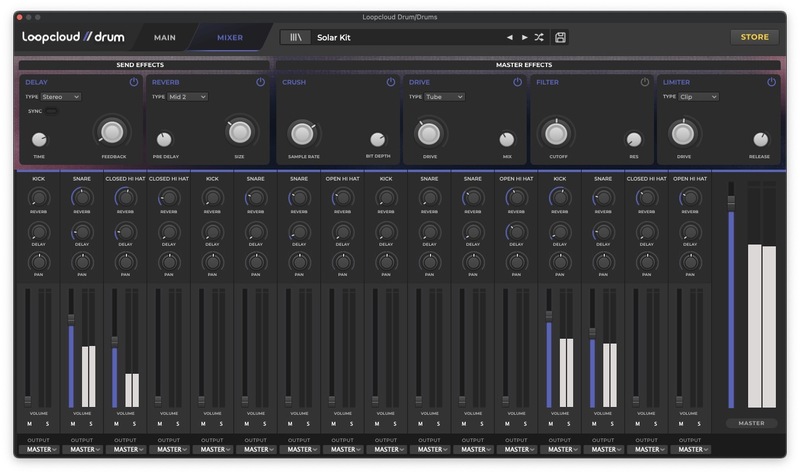Go to the next preset arrow
This screenshot has height=474, width=800.
[524, 38]
